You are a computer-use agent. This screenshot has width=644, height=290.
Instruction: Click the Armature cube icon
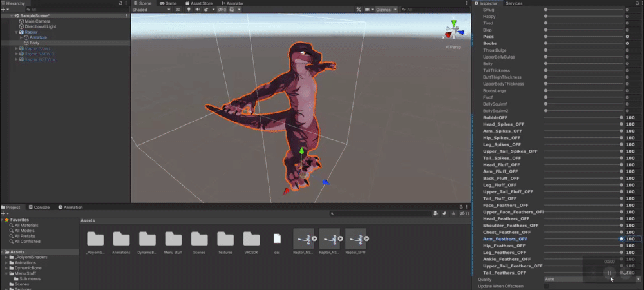(x=26, y=37)
